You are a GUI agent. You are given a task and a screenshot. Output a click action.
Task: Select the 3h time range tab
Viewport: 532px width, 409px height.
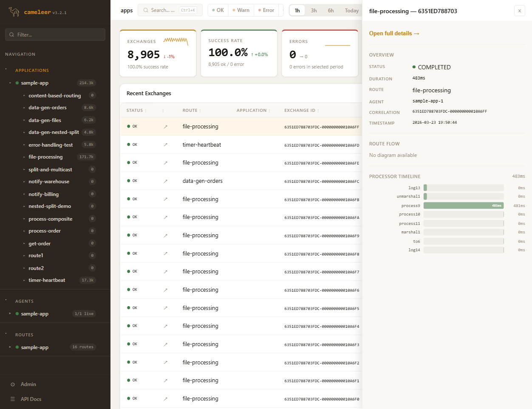pos(314,11)
